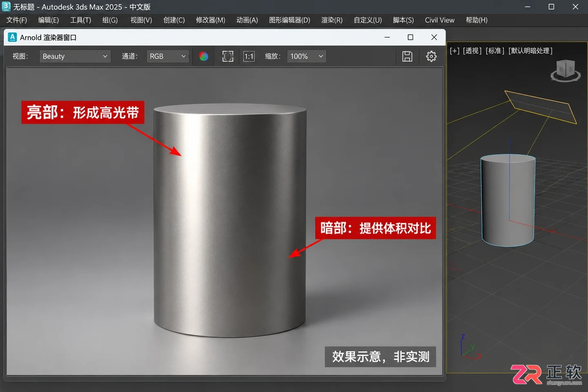Screen dimensions: 588x392
Task: Expand the 100% zoom dropdown
Action: [307, 56]
